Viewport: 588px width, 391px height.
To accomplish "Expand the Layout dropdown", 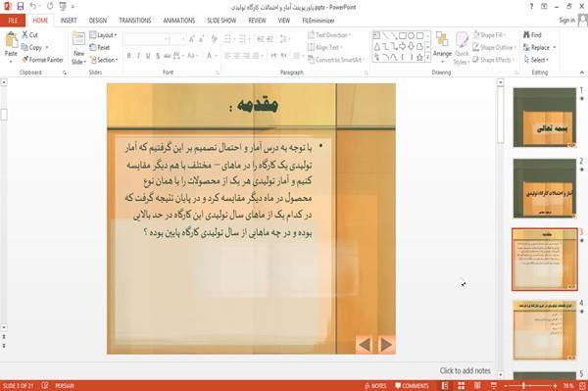I will point(103,35).
